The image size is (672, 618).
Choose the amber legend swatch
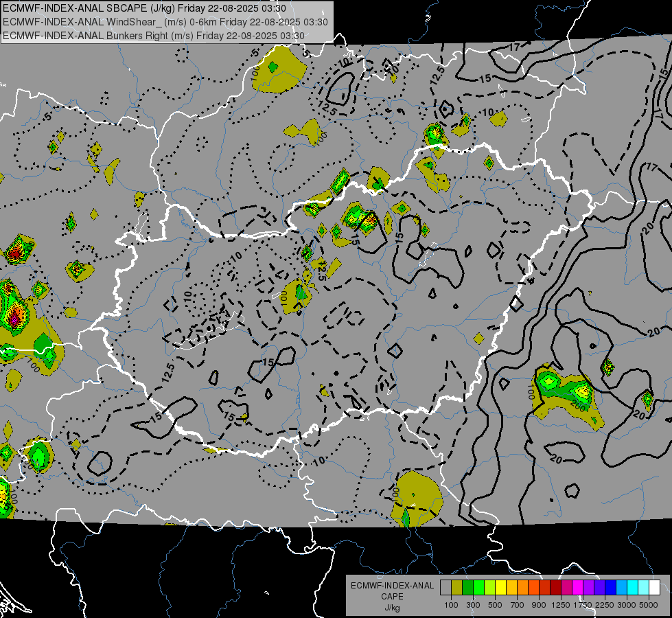click(511, 588)
